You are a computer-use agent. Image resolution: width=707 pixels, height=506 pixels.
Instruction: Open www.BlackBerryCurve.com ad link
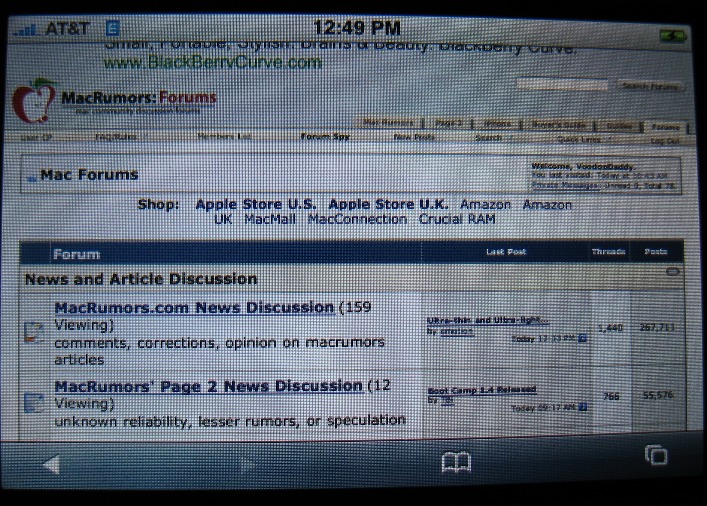coord(212,62)
